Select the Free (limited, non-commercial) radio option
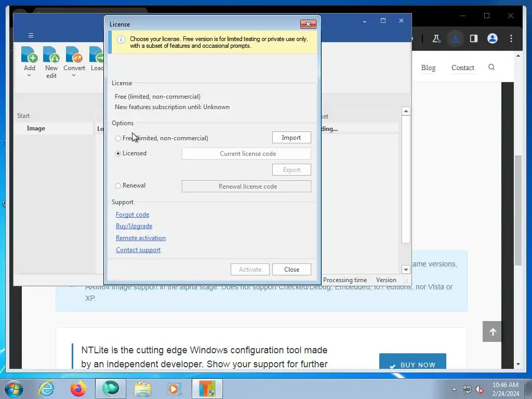Screen dimensions: 532x399 click(x=118, y=138)
